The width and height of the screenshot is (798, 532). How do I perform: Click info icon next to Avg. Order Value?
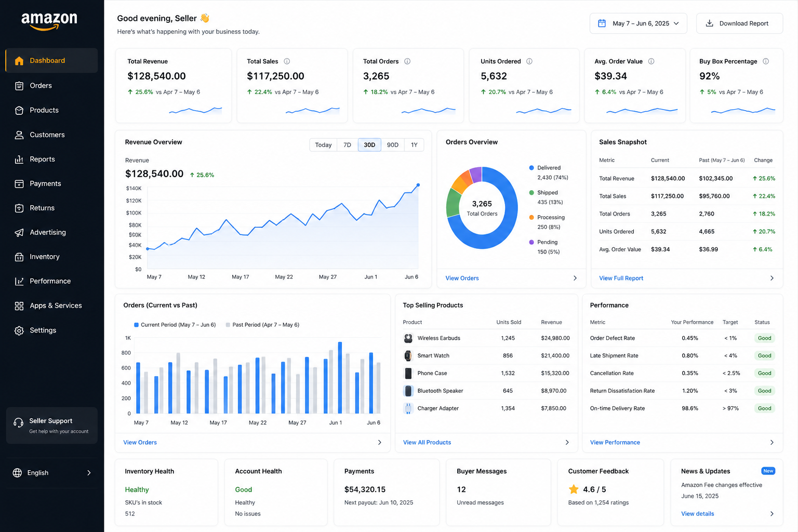point(651,61)
